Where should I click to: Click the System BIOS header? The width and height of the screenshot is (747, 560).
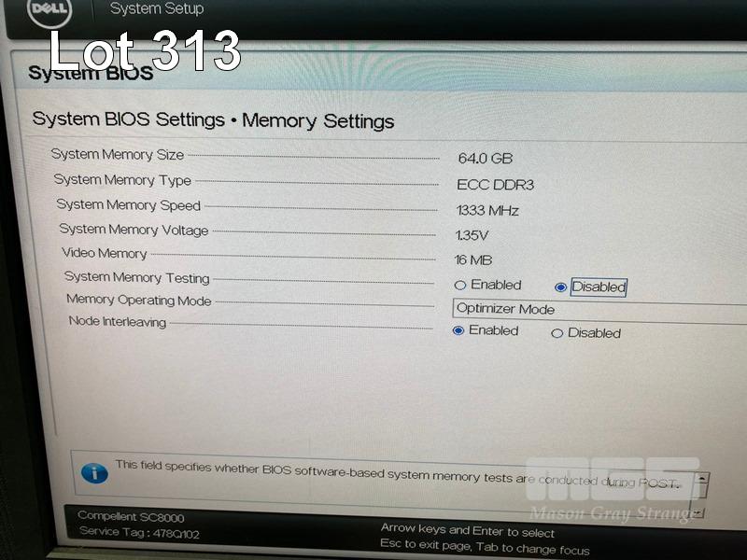point(91,73)
